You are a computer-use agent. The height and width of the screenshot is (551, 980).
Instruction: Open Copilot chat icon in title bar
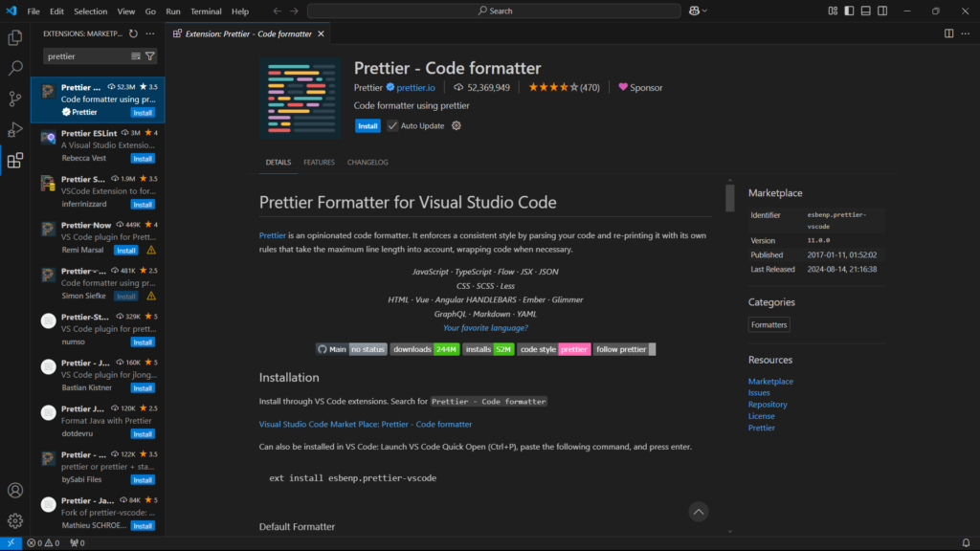pos(694,11)
